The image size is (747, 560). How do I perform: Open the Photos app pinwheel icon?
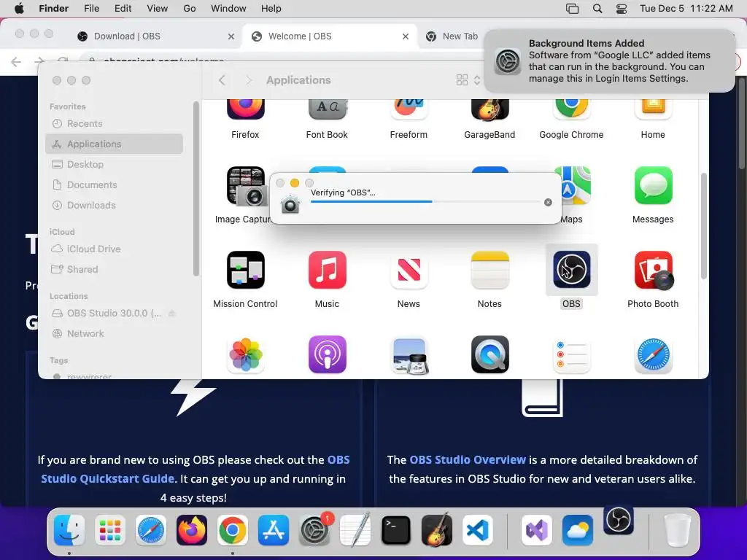point(245,355)
